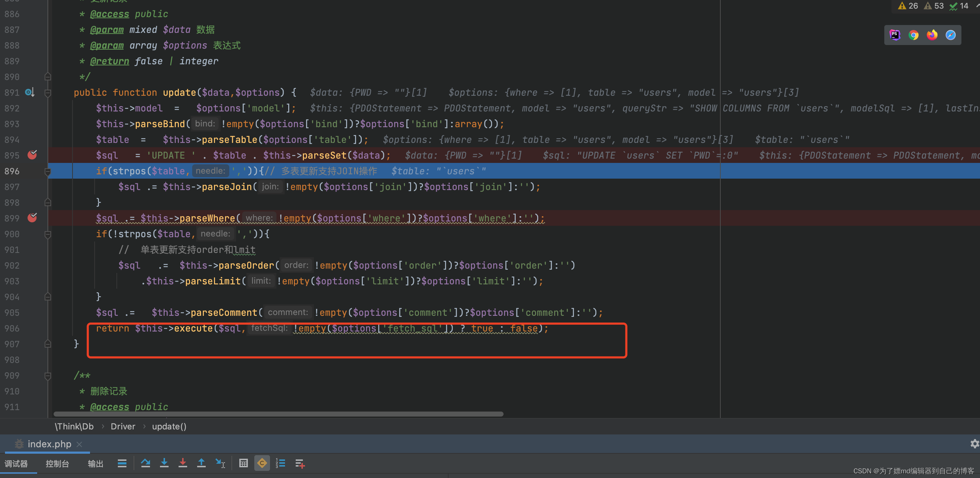Click the horizontal editor scrollbar

pos(278,414)
